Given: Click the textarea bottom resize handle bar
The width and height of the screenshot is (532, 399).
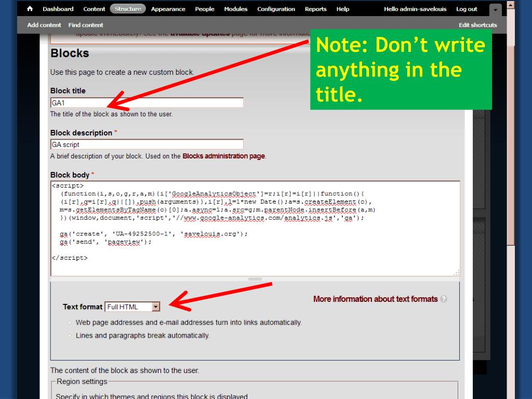Looking at the screenshot, I should (255, 279).
